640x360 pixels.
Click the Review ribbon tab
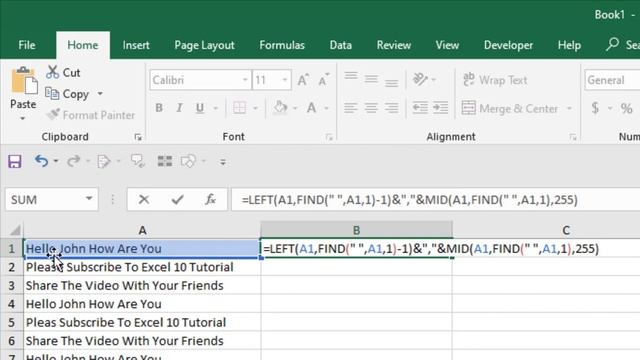tap(393, 45)
